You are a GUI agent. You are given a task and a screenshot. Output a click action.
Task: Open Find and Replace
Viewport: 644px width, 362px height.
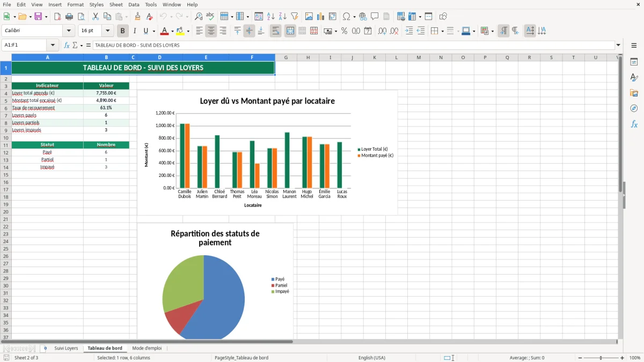(x=199, y=17)
